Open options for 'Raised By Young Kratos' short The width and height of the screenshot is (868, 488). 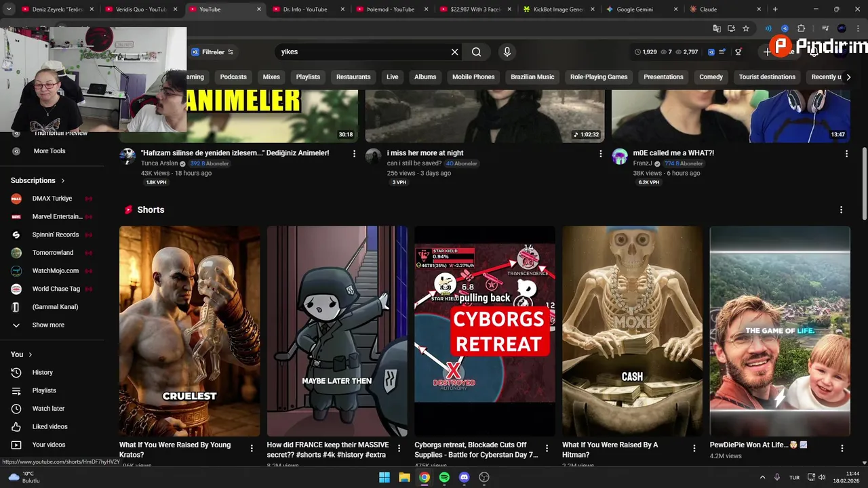tap(252, 448)
